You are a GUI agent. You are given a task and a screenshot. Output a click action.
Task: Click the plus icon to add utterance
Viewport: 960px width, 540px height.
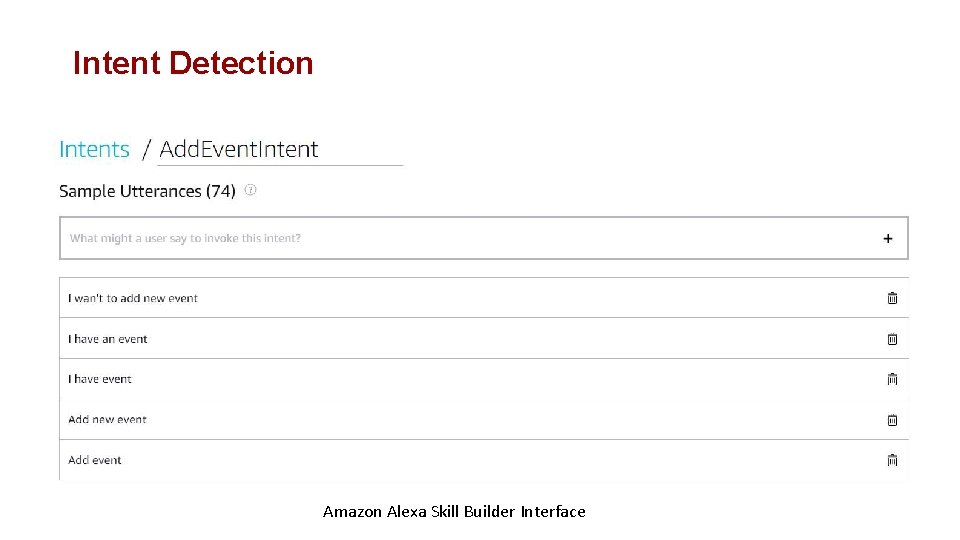pyautogui.click(x=888, y=239)
